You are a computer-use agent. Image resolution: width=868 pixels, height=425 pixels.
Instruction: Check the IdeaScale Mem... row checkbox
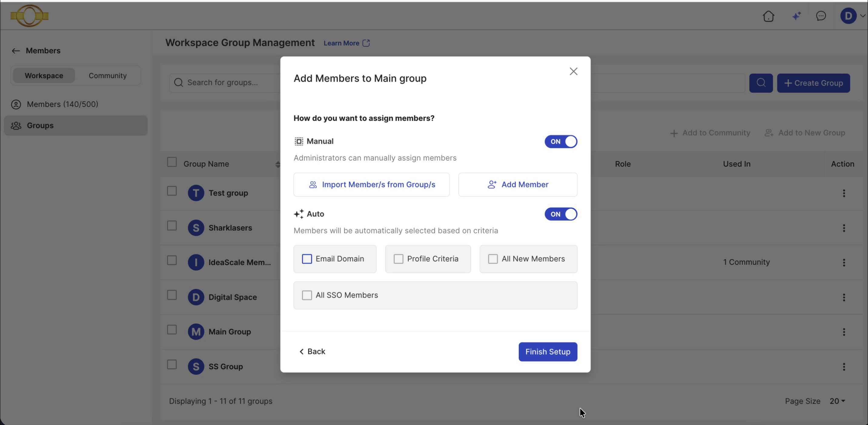point(172,260)
